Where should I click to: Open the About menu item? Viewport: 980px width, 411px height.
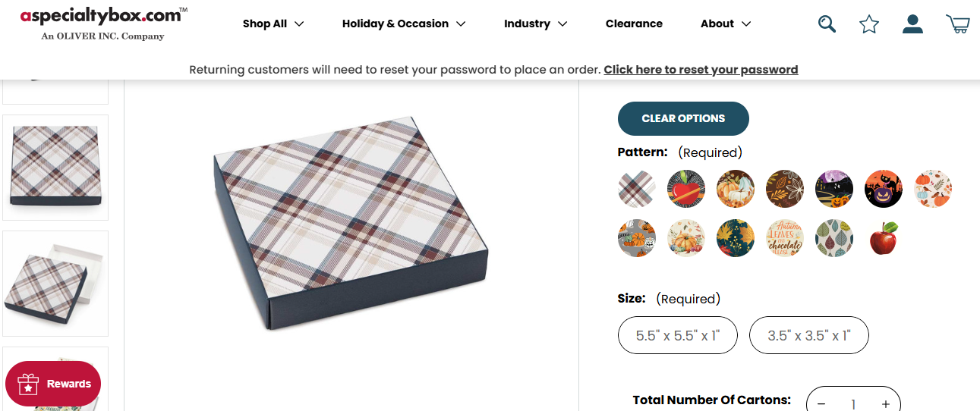(x=725, y=24)
